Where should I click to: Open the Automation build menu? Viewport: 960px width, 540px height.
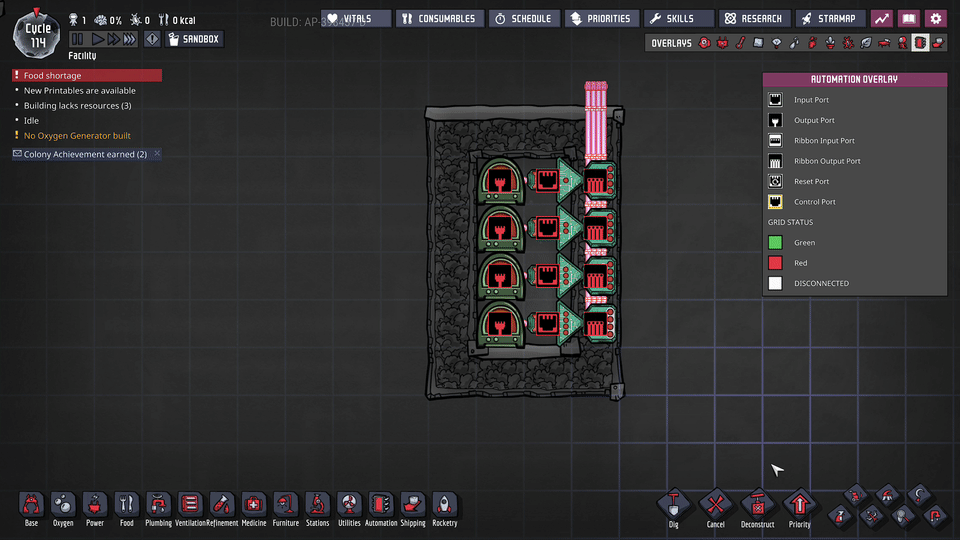(381, 509)
